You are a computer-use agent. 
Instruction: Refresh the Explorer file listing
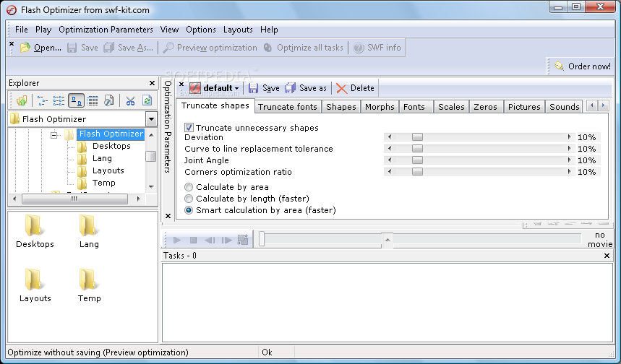pos(147,100)
